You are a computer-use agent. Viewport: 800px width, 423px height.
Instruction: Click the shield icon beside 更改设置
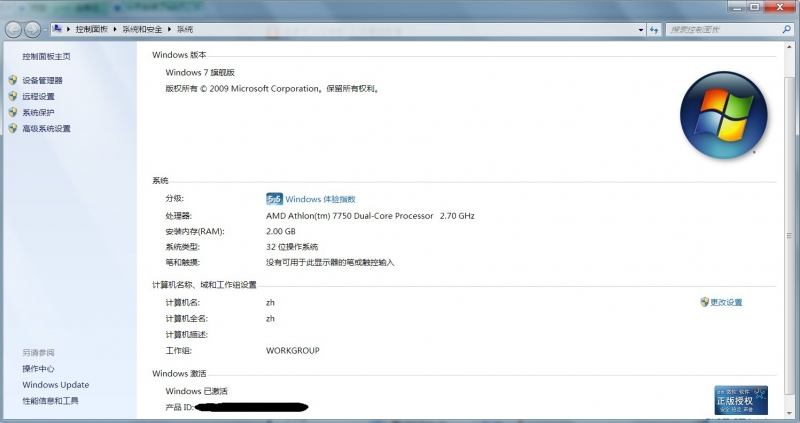coord(705,302)
